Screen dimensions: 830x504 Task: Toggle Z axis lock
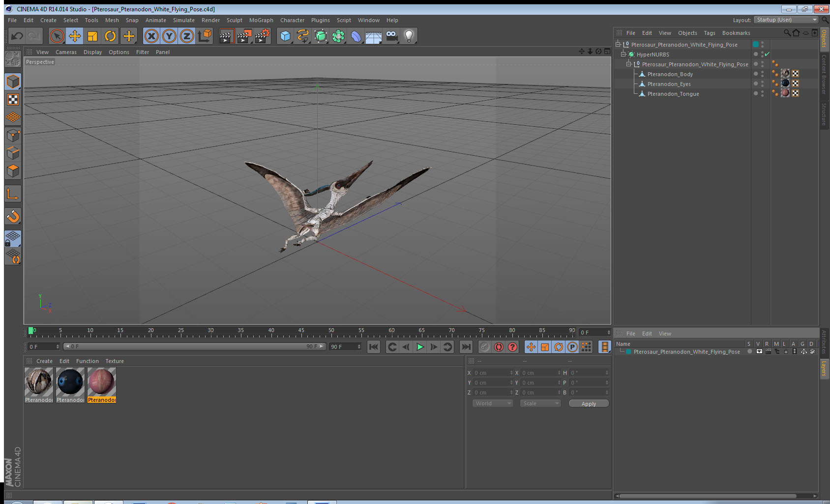(187, 36)
